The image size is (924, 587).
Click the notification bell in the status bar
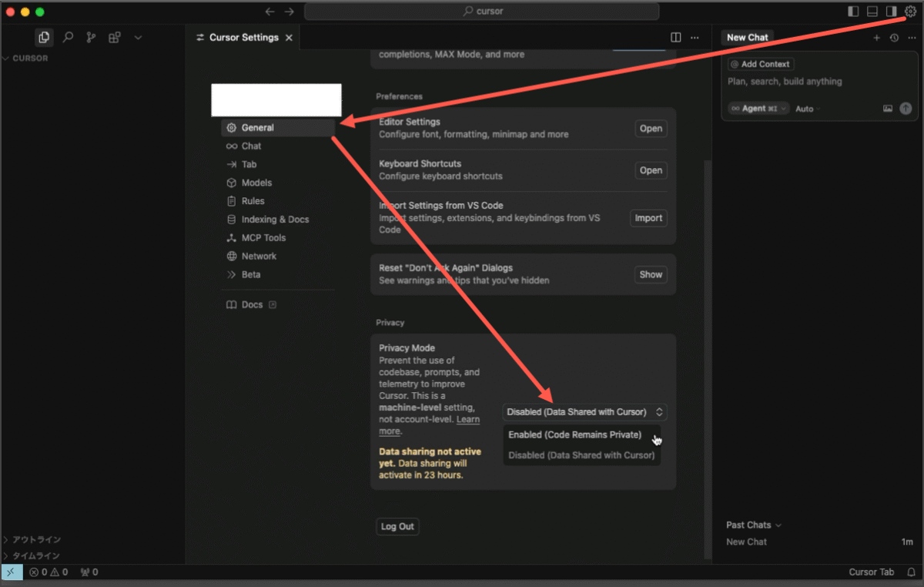(912, 572)
